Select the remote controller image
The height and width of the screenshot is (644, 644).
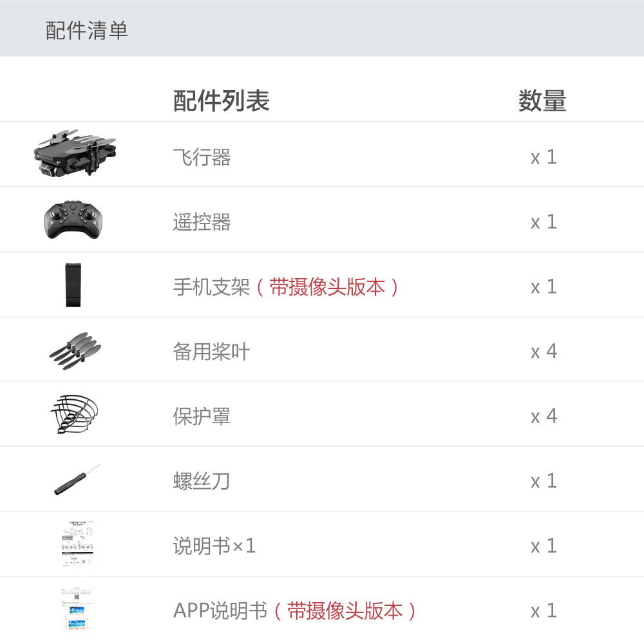pos(73,220)
